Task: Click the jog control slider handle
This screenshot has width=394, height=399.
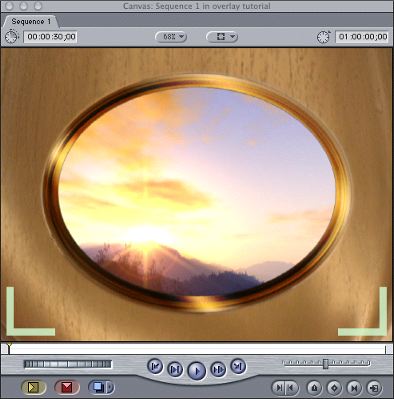Action: [x=326, y=364]
